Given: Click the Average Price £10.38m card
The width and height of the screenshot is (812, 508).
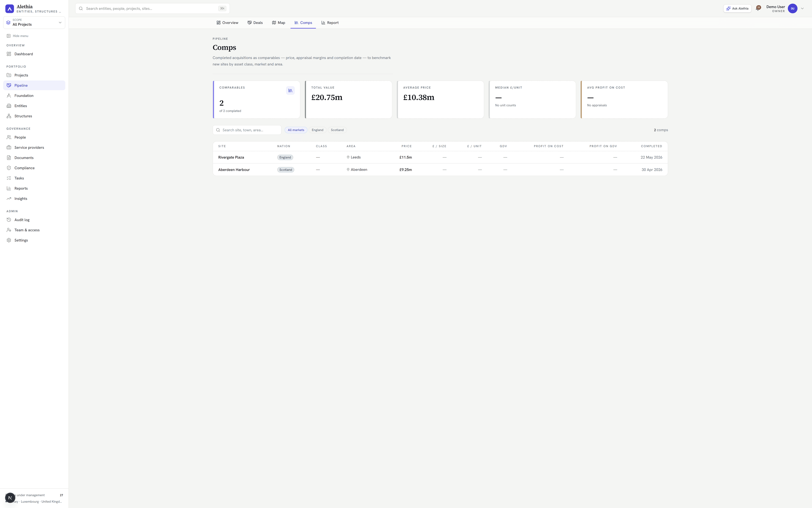Looking at the screenshot, I should (x=440, y=99).
